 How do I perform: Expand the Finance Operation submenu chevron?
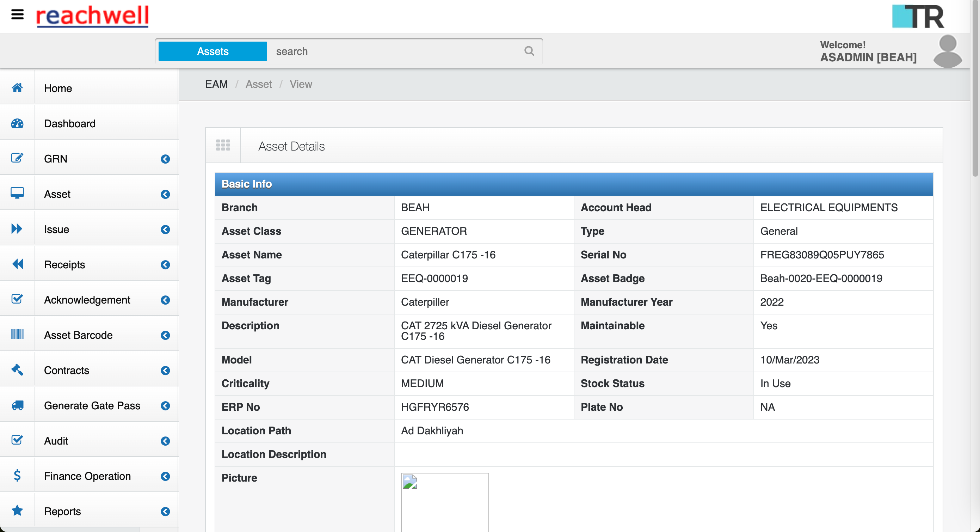[165, 476]
